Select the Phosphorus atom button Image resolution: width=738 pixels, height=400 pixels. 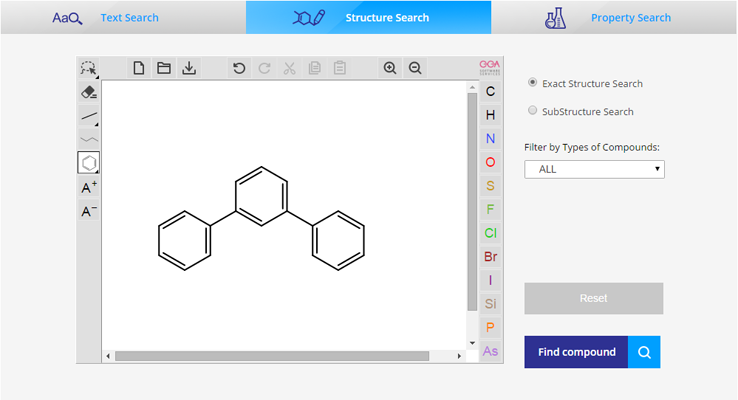(490, 327)
